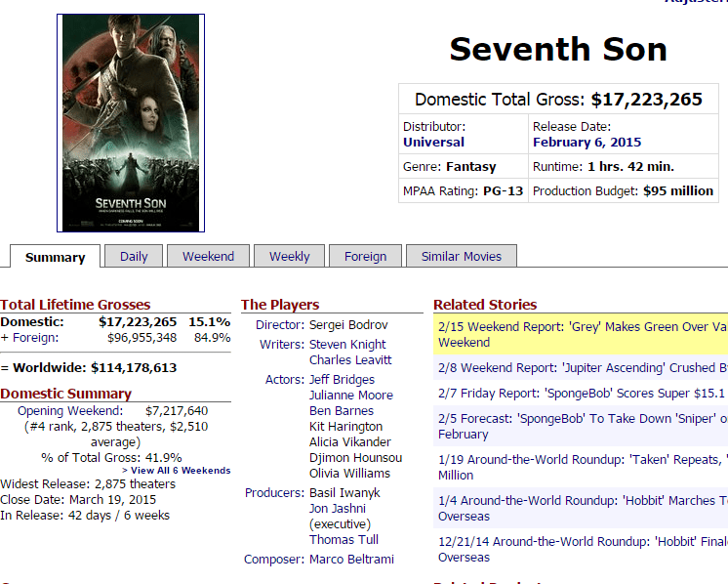Open the Foreign grosses link

pos(35,337)
